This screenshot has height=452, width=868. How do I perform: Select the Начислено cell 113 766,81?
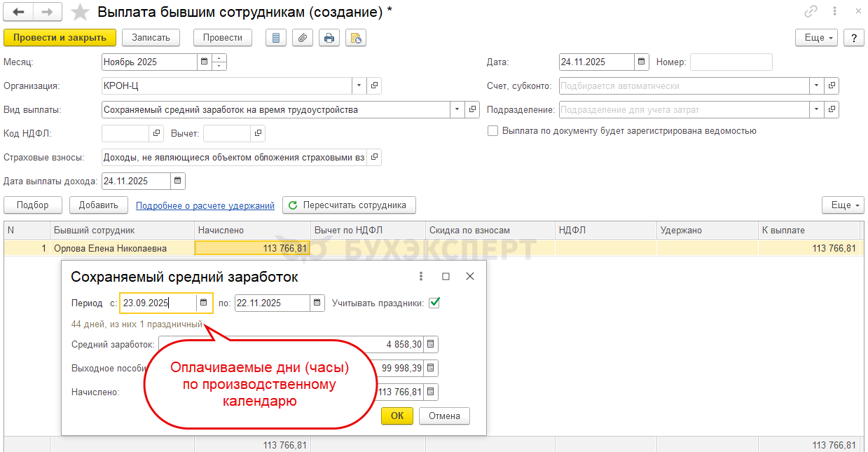pos(252,248)
